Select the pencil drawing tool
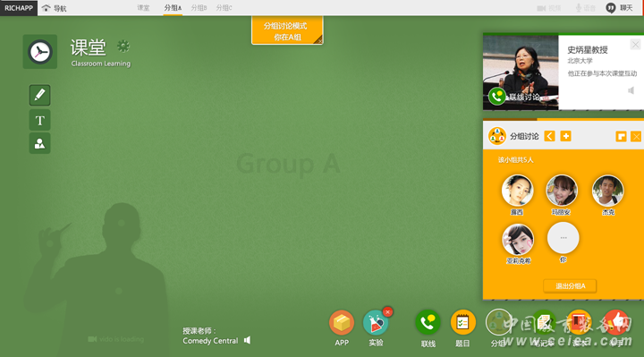Screen dimensions: 644x357 tap(40, 96)
